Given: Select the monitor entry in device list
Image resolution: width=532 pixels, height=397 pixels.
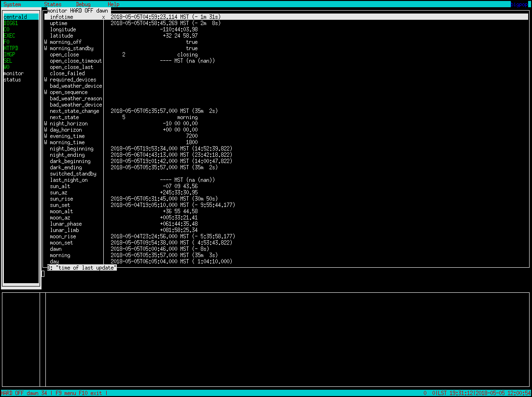Looking at the screenshot, I should pyautogui.click(x=14, y=73).
